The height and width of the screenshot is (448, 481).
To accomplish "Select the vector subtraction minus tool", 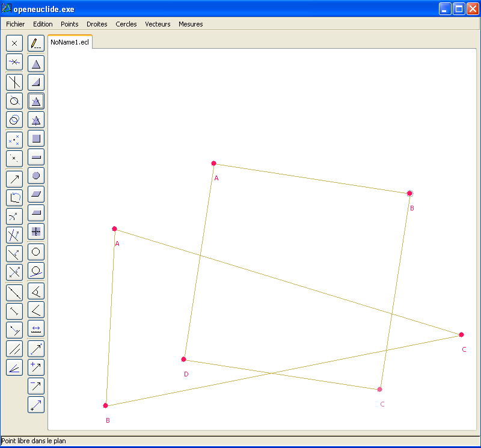I will [36, 386].
